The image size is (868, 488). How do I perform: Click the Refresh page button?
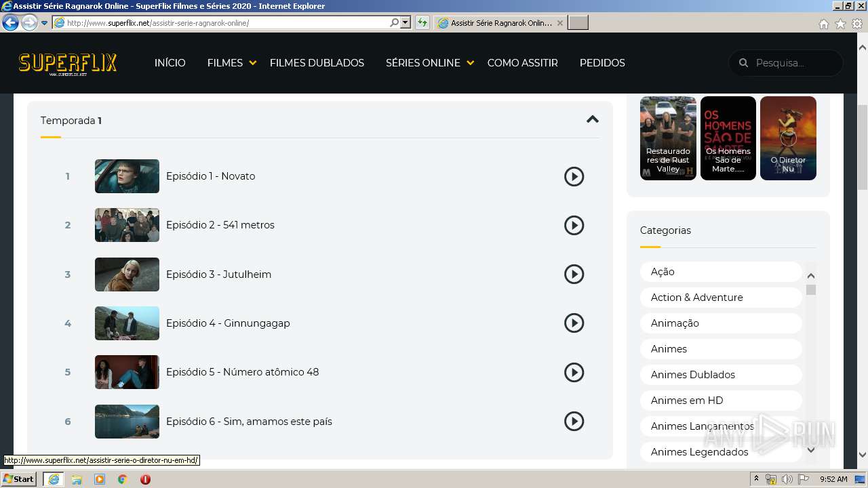(422, 23)
